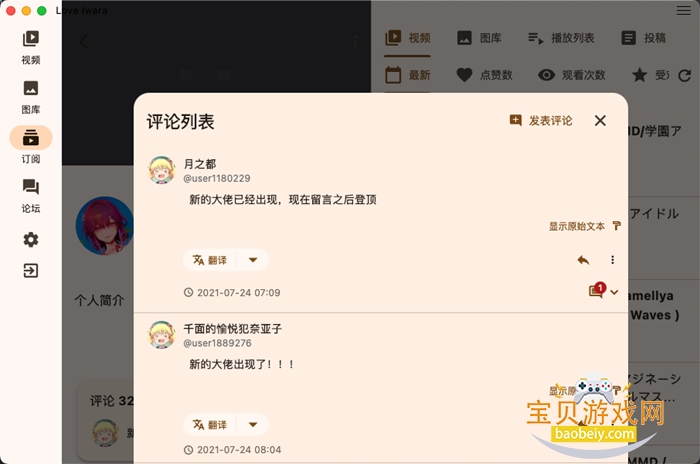The width and height of the screenshot is (700, 464).
Task: Select the 订阅 subscriptions sidebar icon
Action: click(x=31, y=145)
